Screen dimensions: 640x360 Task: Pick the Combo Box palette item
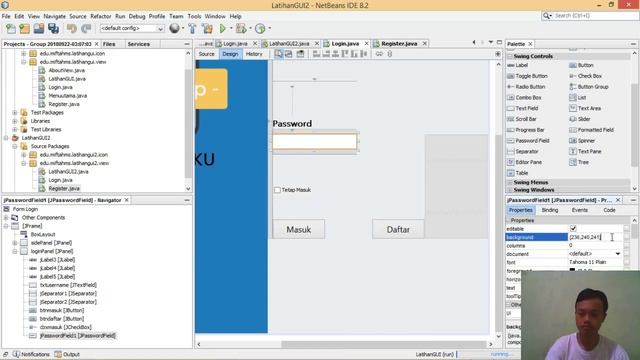pyautogui.click(x=524, y=98)
